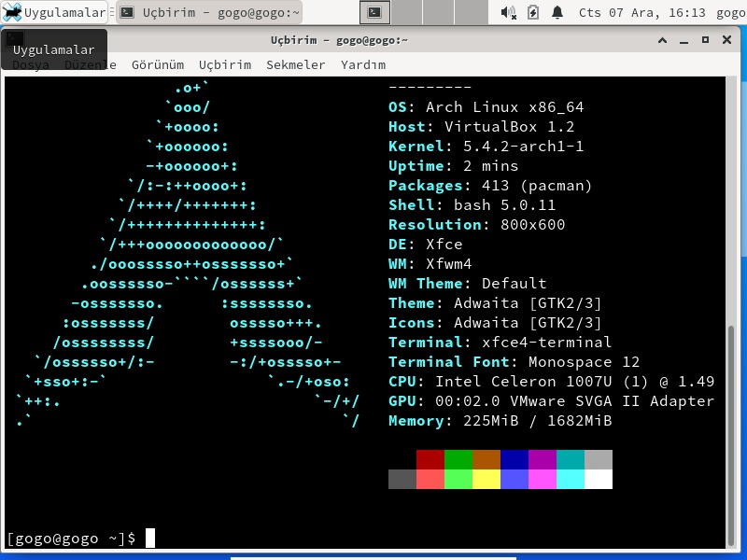The image size is (747, 560).
Task: Click the DE value Xfce
Action: 444,245
